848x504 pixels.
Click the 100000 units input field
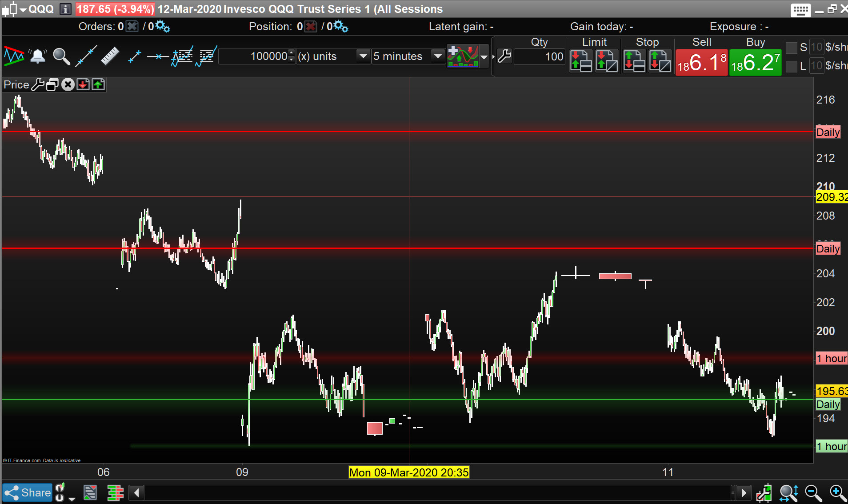tap(253, 56)
